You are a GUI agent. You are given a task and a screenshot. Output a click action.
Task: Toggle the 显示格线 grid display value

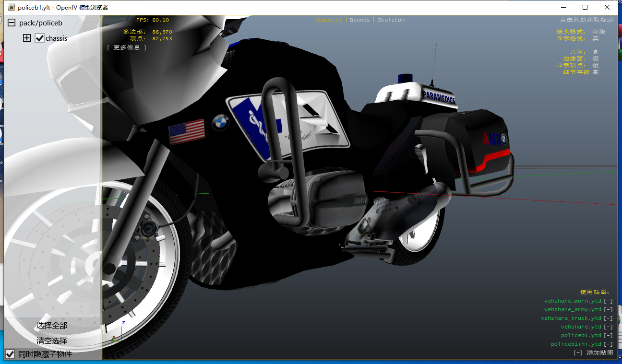595,38
